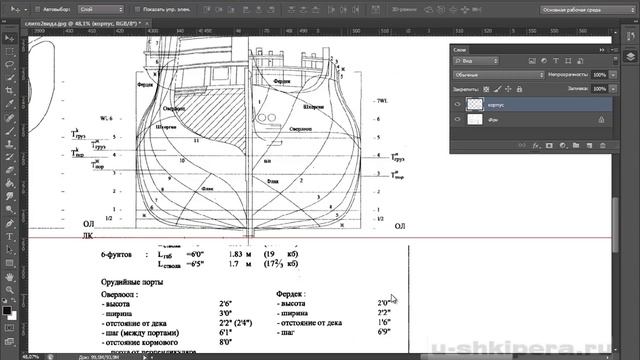The image size is (640, 360).
Task: Select the Lasso tool
Action: 9,64
